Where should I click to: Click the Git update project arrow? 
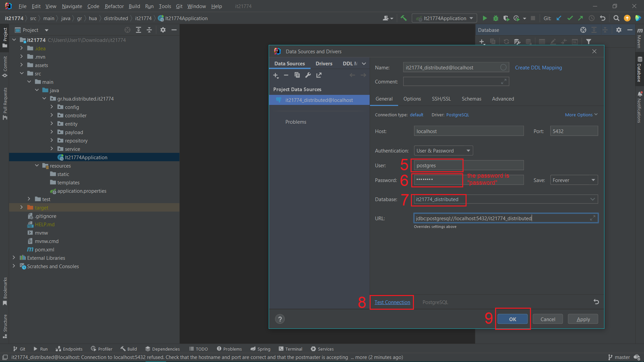click(559, 18)
